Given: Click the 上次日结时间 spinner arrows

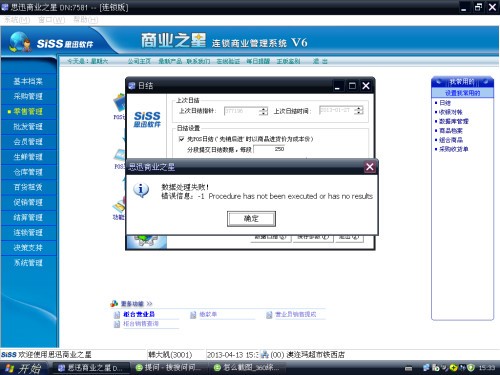Looking at the screenshot, I should pyautogui.click(x=359, y=110).
